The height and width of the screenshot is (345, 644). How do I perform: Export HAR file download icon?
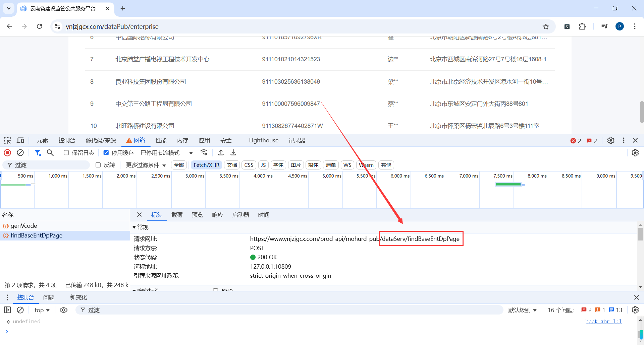[x=233, y=153]
